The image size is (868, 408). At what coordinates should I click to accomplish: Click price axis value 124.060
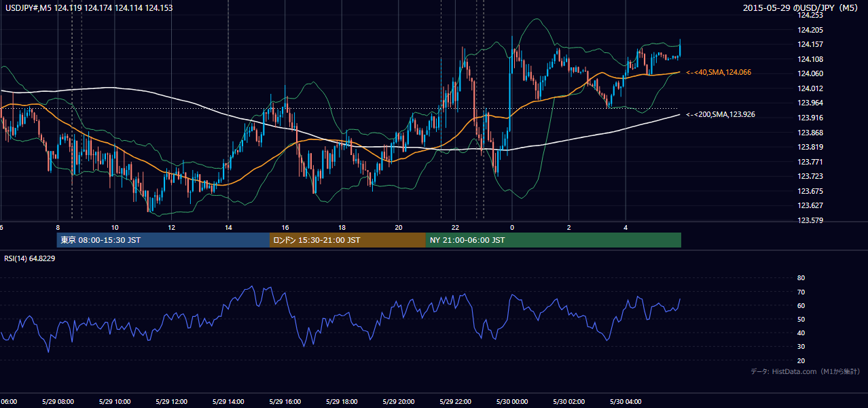(x=810, y=73)
